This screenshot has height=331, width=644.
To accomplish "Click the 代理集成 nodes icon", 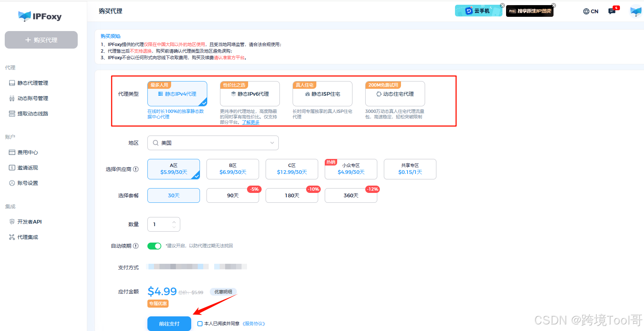I will point(12,237).
